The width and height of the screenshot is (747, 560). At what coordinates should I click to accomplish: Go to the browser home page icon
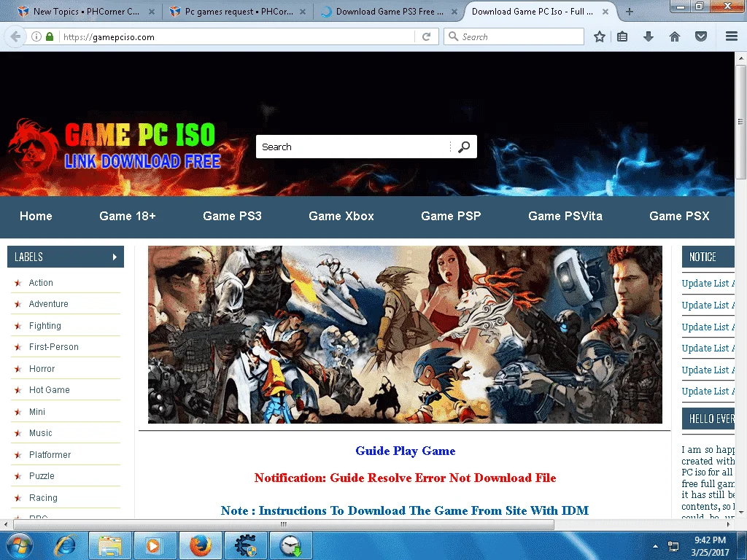pos(675,36)
